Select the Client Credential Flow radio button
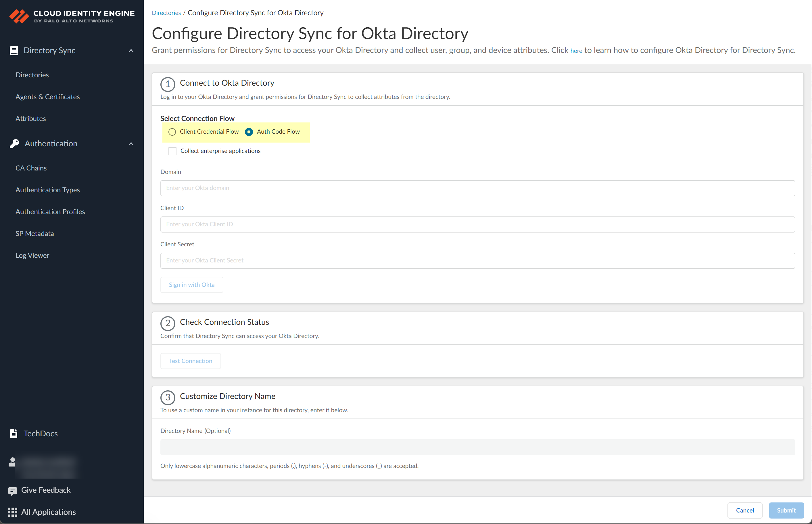Viewport: 812px width, 524px height. coord(172,132)
